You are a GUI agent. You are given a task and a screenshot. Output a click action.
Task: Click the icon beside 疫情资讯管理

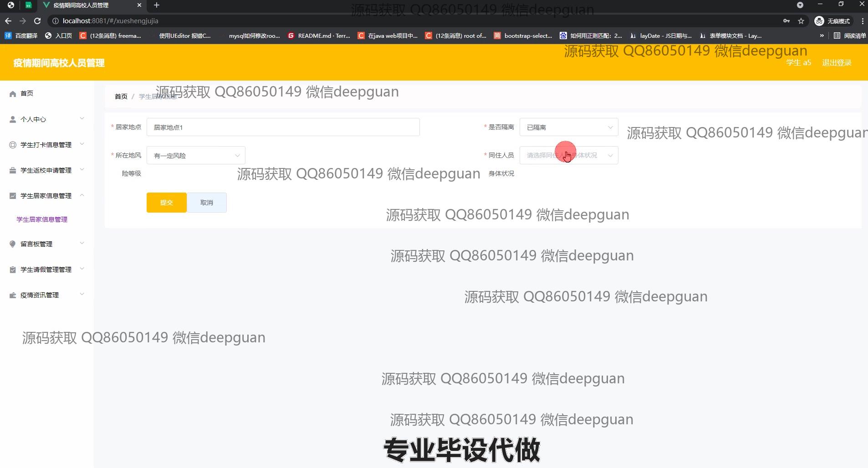point(13,295)
